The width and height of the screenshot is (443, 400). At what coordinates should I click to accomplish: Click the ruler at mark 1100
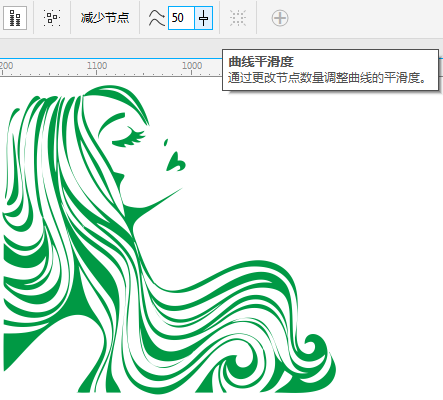(97, 66)
